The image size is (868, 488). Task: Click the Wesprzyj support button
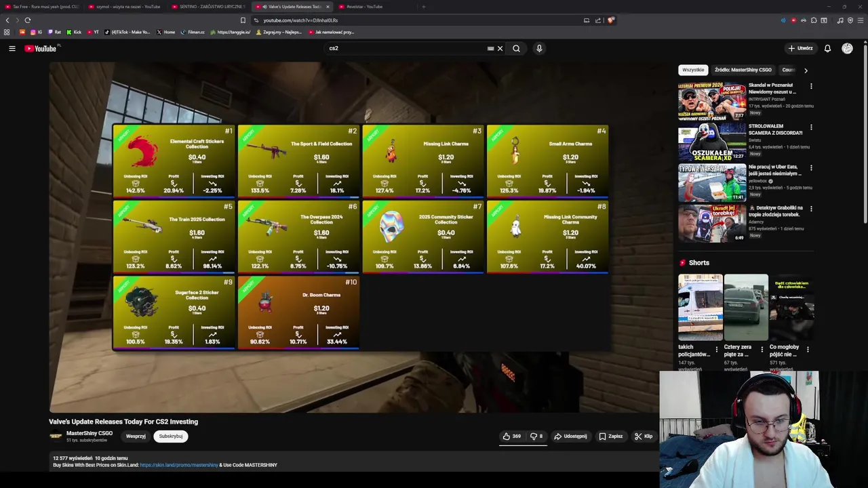click(136, 436)
